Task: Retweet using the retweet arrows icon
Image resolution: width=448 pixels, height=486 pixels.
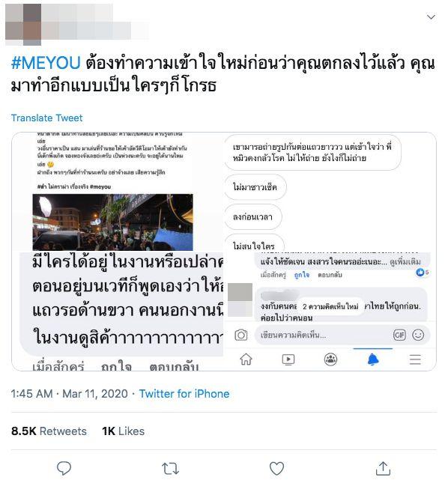Action: pyautogui.click(x=170, y=468)
